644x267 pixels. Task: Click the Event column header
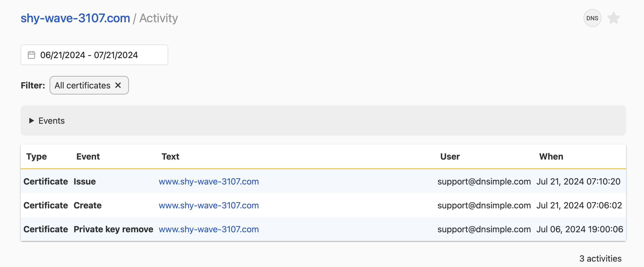point(88,157)
